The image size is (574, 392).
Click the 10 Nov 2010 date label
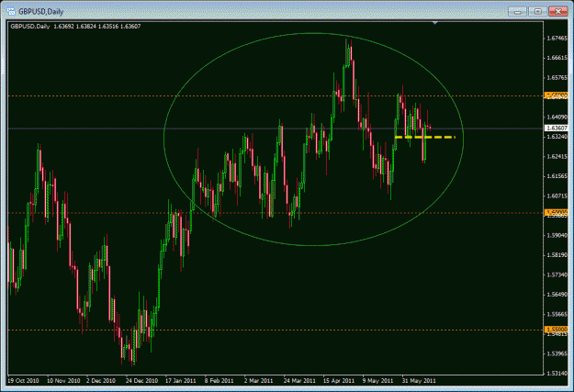pos(63,381)
